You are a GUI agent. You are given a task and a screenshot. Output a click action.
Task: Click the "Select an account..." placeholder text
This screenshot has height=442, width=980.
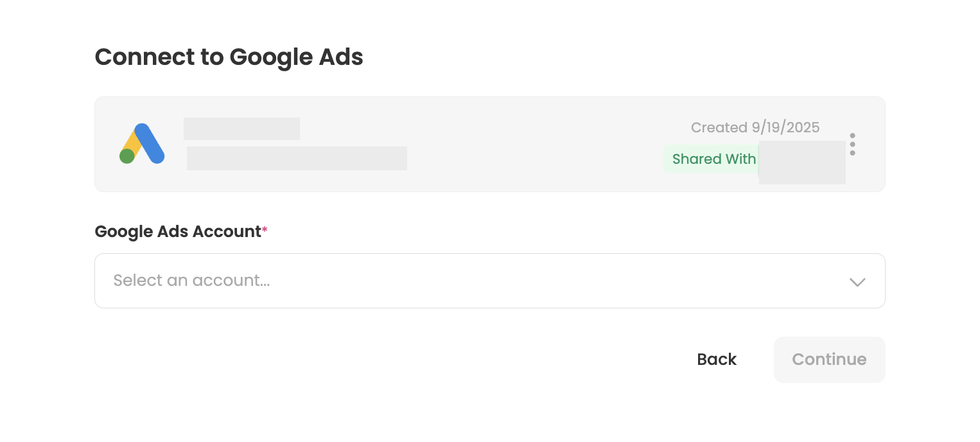(191, 281)
